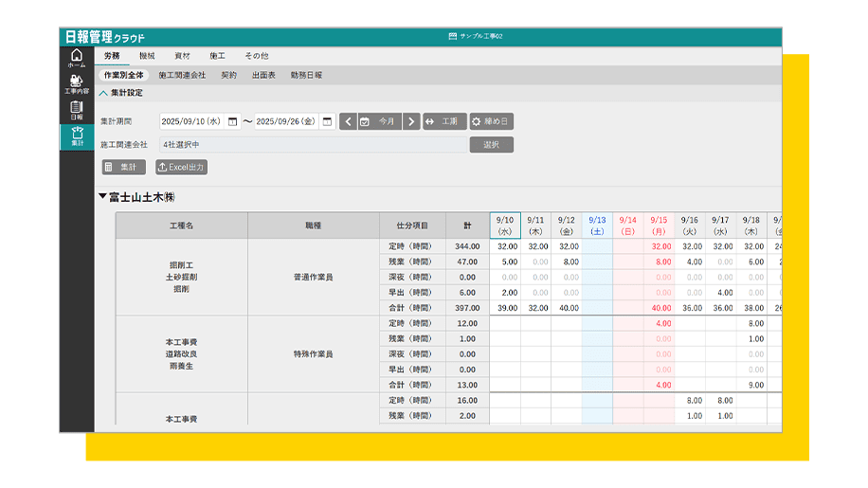The width and height of the screenshot is (868, 488).
Task: Click the 工種名 column header
Action: pos(182,226)
